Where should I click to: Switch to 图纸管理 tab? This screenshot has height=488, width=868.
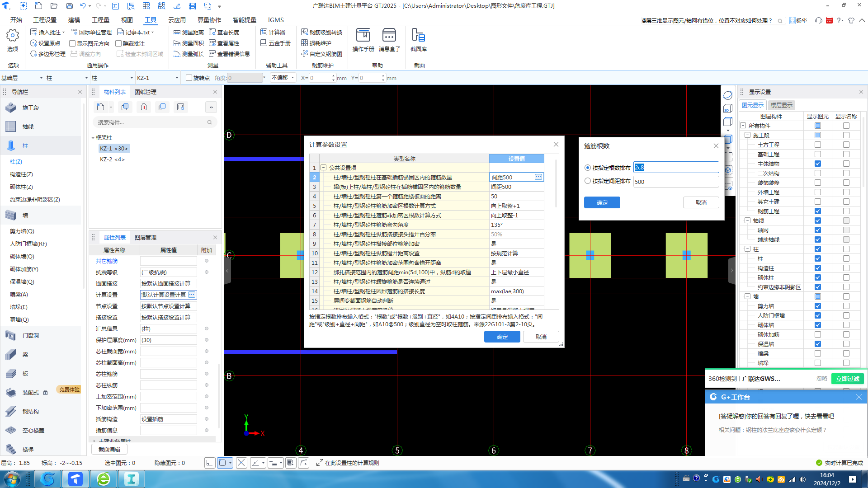[146, 92]
